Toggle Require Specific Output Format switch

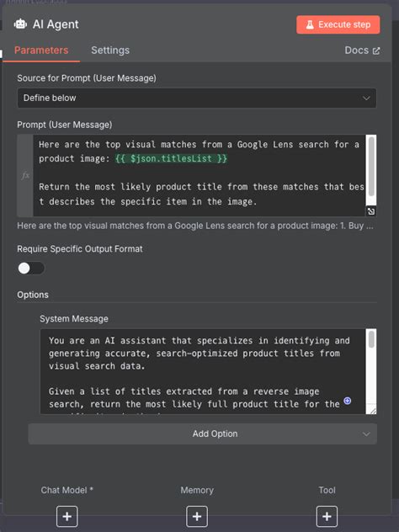31,269
